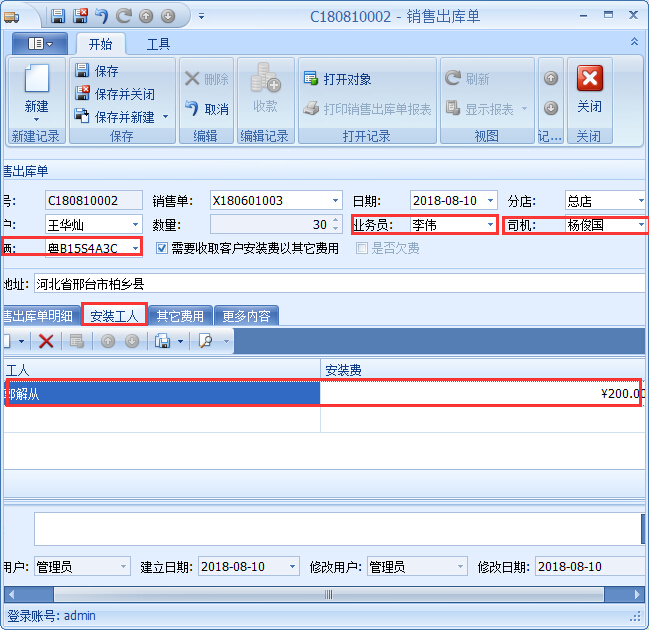
Task: Click the 保存 save icon in ribbon
Action: click(83, 72)
